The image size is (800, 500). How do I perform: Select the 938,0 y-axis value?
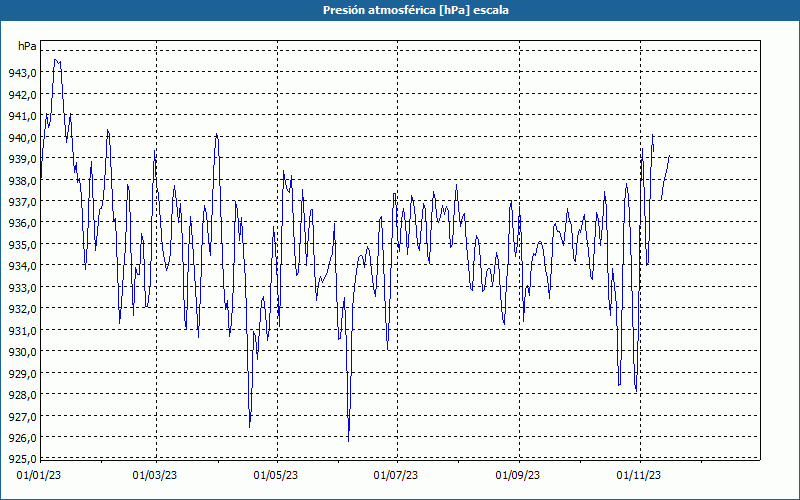click(22, 180)
